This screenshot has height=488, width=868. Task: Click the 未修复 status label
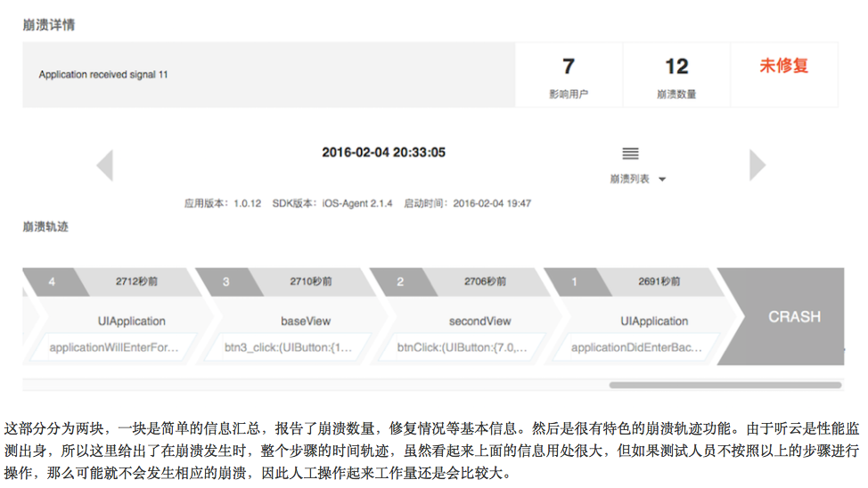point(783,66)
